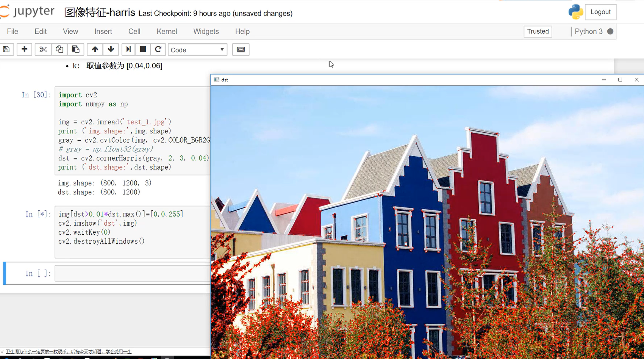Viewport: 644px width, 359px height.
Task: Click the k parameter bullet text
Action: (117, 66)
